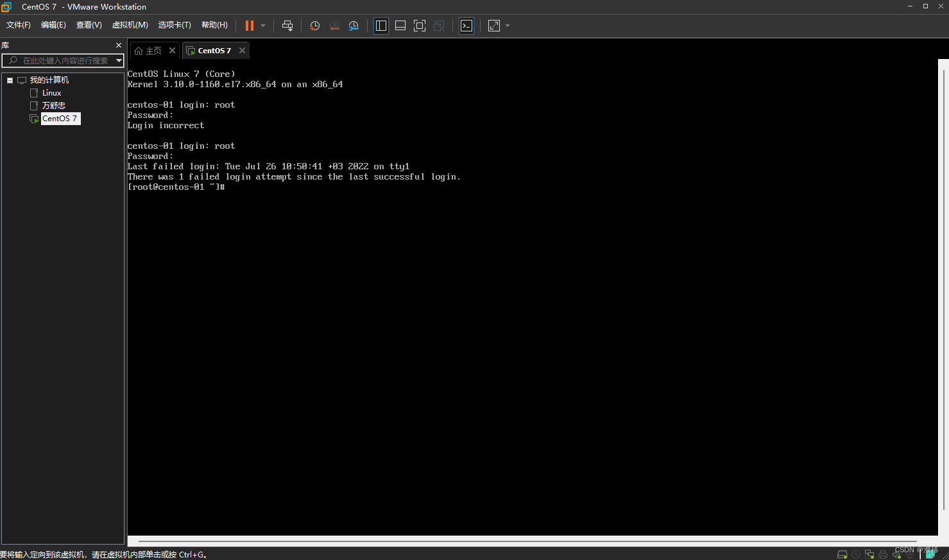Click the hard disk status icon
Image resolution: width=949 pixels, height=560 pixels.
(x=842, y=555)
